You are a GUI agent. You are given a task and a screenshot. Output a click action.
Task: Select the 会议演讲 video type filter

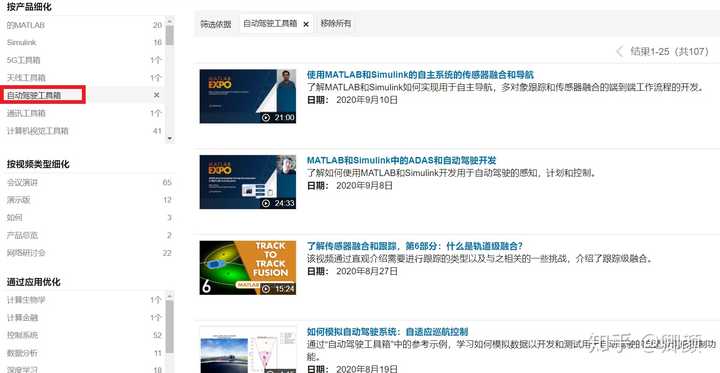click(22, 182)
